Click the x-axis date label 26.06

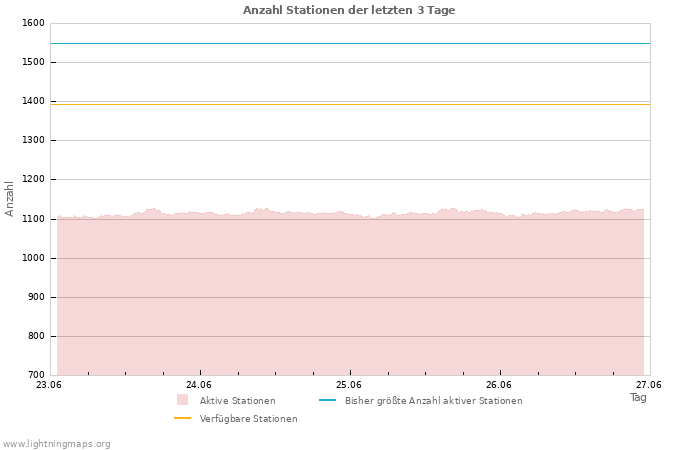(499, 384)
